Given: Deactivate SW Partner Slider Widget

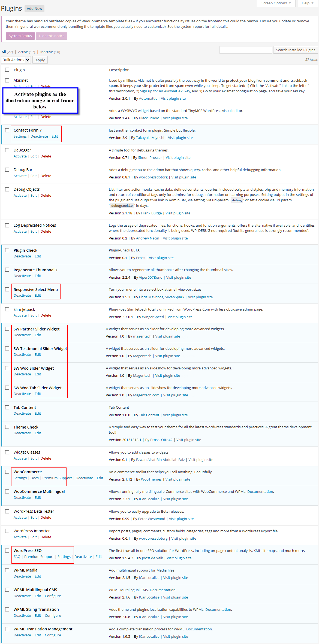Looking at the screenshot, I should [x=22, y=335].
